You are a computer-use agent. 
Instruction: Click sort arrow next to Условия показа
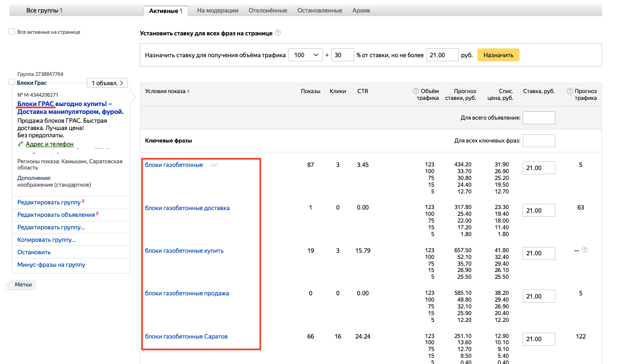pos(188,92)
